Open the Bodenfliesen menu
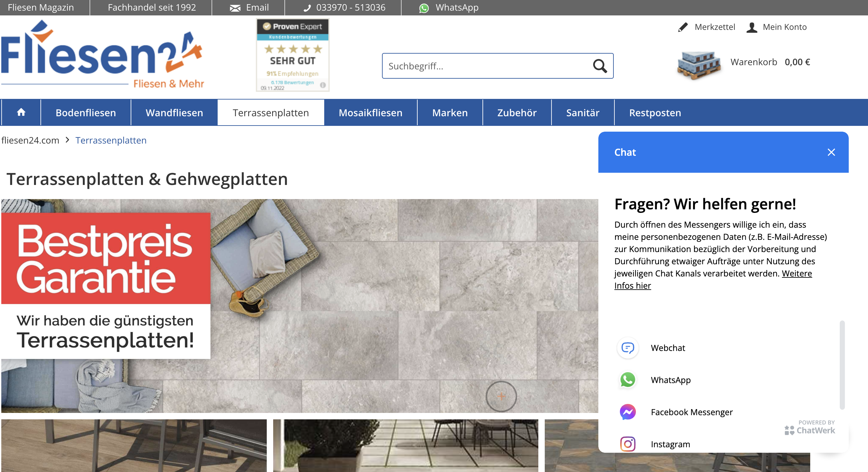The height and width of the screenshot is (472, 868). (86, 113)
